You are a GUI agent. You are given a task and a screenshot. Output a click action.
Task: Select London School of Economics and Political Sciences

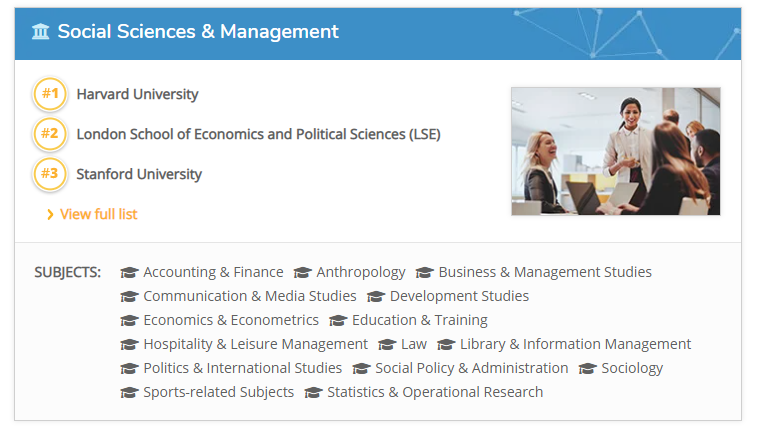pos(258,134)
